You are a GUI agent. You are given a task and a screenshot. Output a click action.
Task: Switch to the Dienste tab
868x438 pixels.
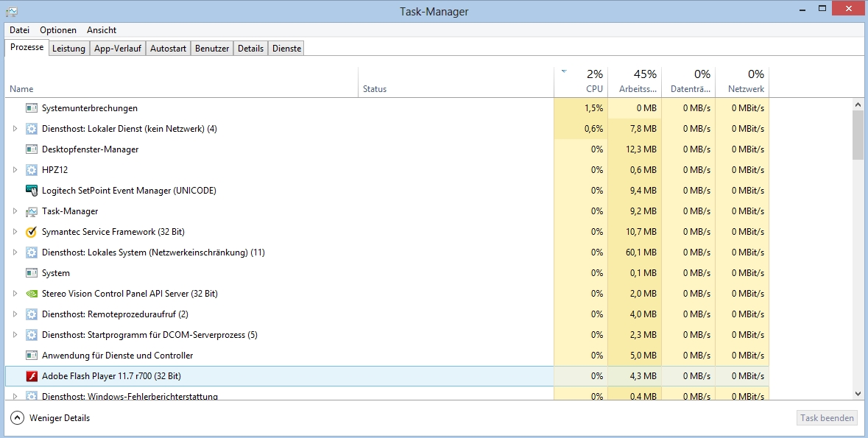tap(286, 48)
